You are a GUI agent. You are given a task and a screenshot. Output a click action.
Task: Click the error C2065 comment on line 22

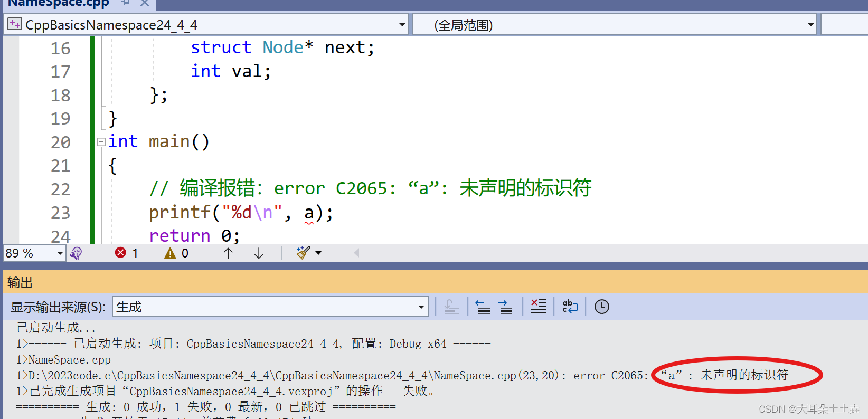coord(370,188)
